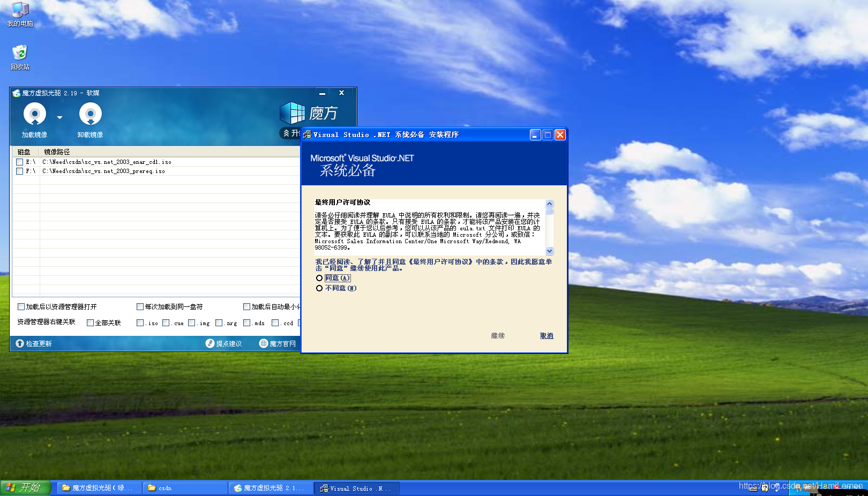Click the 检查更新 link

[33, 344]
